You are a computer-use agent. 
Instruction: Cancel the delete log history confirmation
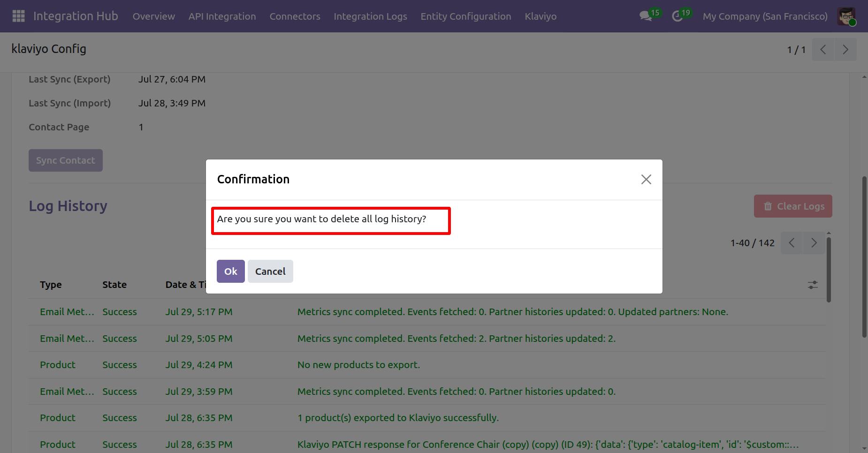(x=270, y=271)
